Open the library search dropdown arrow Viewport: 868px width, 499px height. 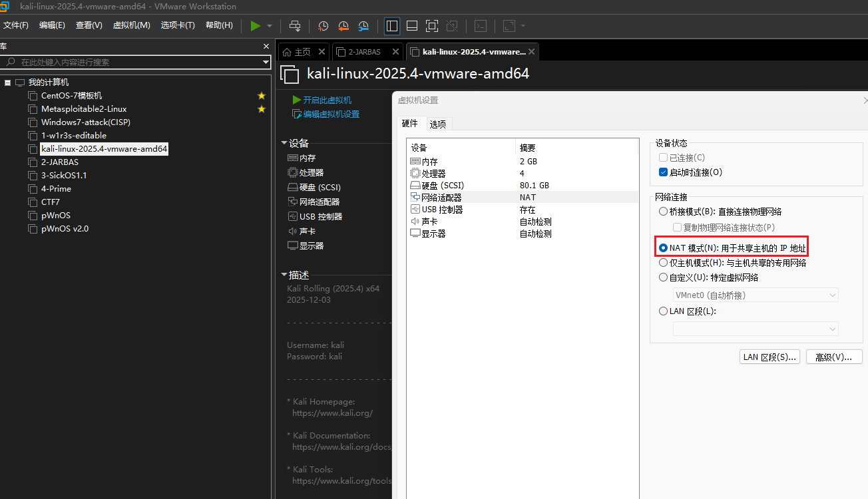click(x=265, y=62)
